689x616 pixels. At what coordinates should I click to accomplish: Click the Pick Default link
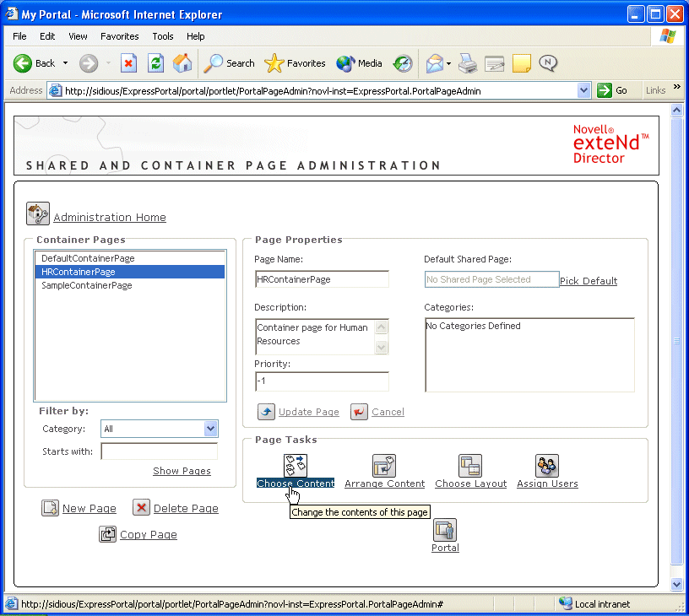pos(589,281)
